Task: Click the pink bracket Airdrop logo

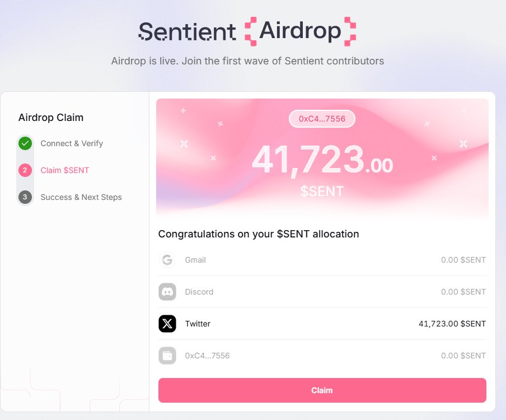Action: (300, 31)
